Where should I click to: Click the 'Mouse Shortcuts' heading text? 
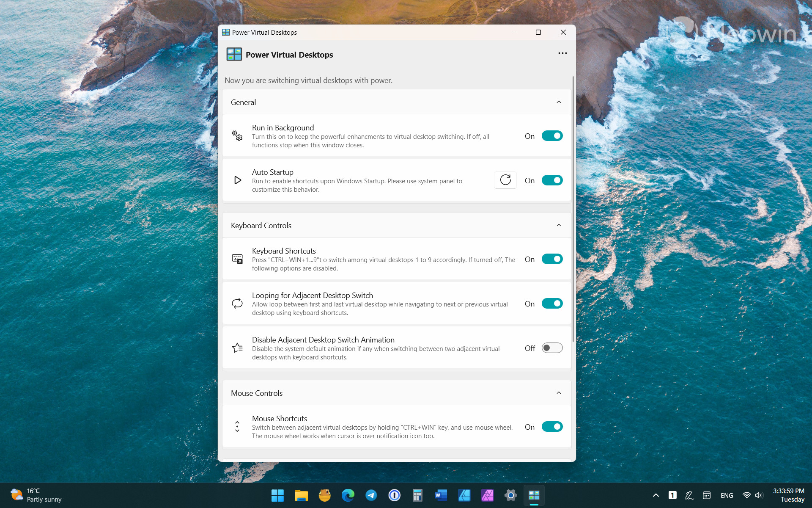280,419
